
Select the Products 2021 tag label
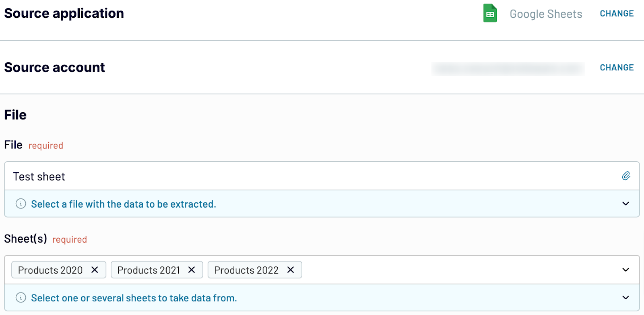[149, 270]
